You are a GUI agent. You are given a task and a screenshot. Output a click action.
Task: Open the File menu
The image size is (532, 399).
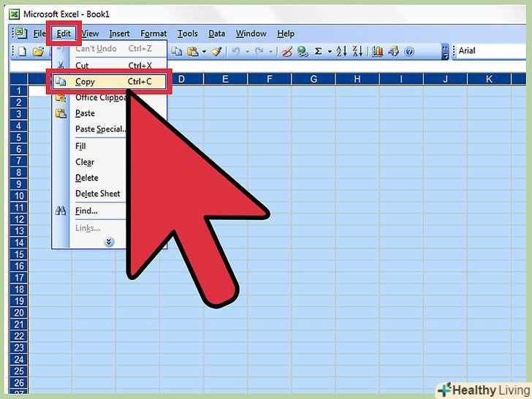(39, 34)
